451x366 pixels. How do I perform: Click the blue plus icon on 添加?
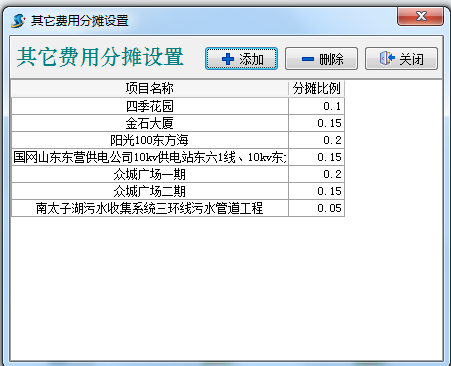tap(228, 59)
